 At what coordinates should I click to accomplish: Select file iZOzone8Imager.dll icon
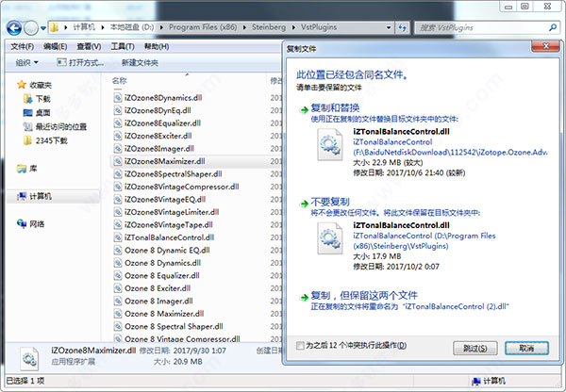(118, 148)
